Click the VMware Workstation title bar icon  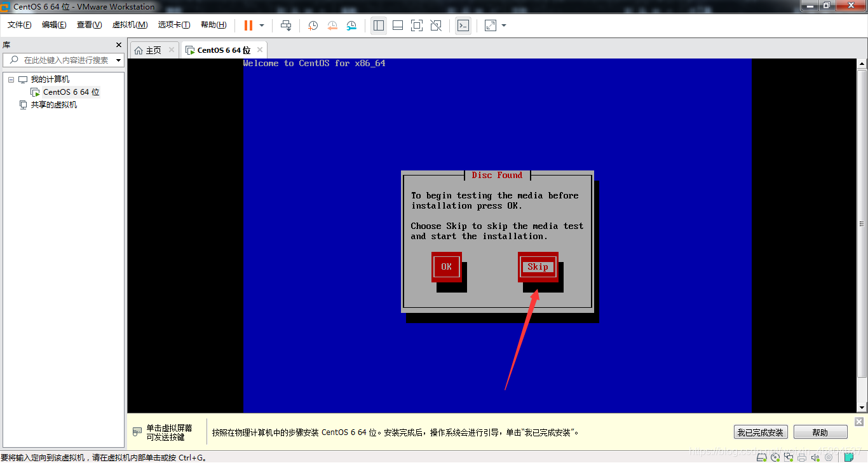coord(6,6)
